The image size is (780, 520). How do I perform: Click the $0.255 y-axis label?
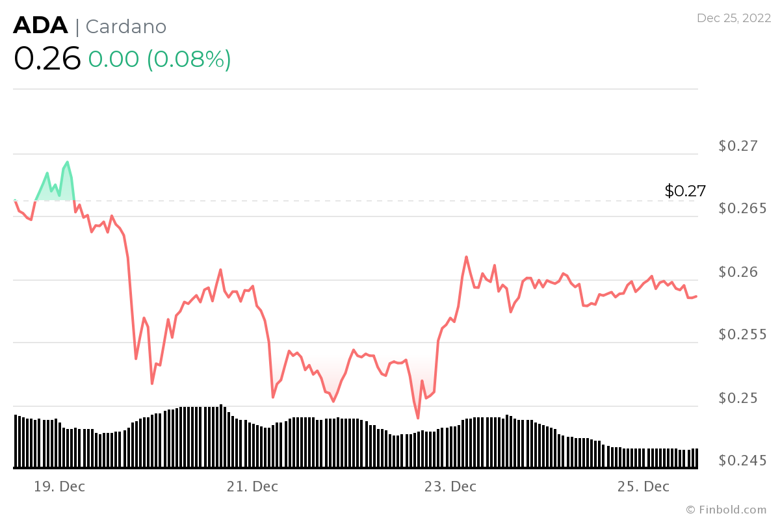742,335
